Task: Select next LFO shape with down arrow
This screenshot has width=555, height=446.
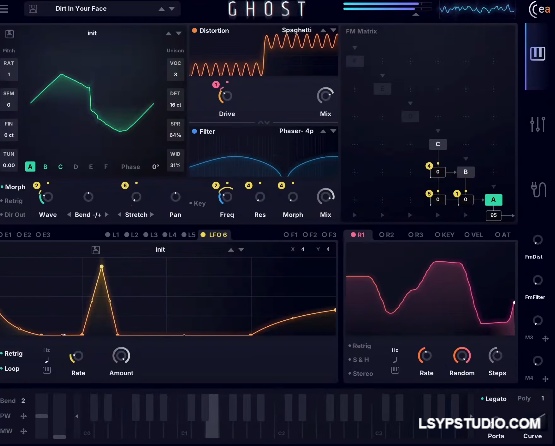Action: (x=241, y=250)
